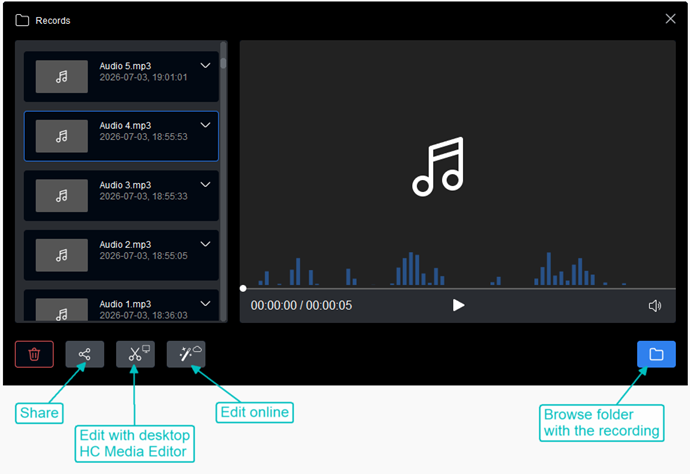The width and height of the screenshot is (690, 474).
Task: Close the Records window
Action: [x=670, y=18]
